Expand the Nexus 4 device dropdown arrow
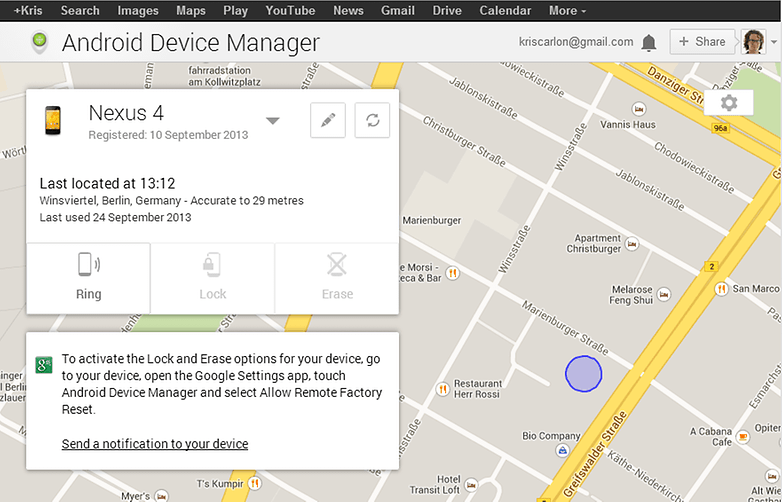This screenshot has height=502, width=782. tap(272, 121)
